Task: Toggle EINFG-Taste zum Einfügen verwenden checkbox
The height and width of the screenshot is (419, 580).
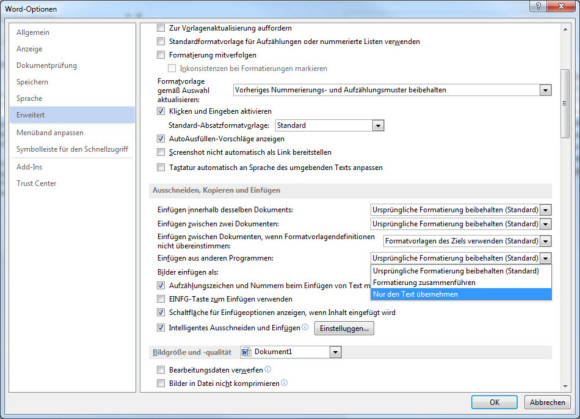Action: pyautogui.click(x=161, y=299)
